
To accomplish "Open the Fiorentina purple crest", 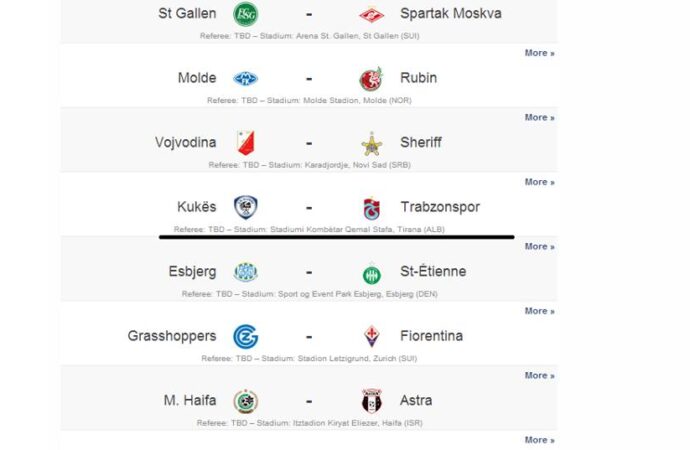I will 372,337.
